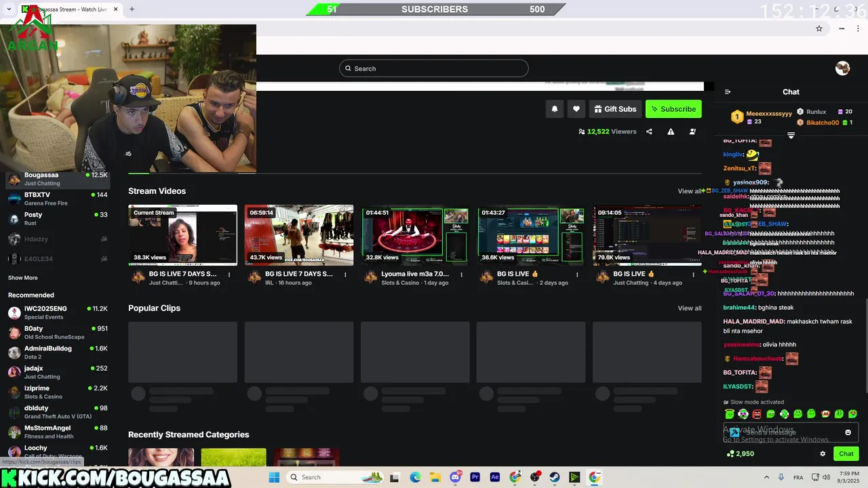Screen dimensions: 868x488
Task: Open the 06:59:14 IRL video thumbnail
Action: point(299,235)
